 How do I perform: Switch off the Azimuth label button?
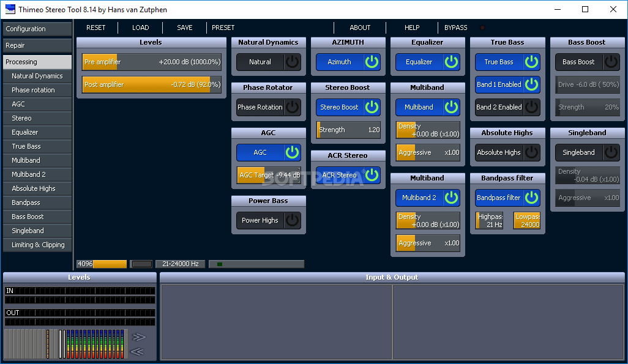(x=340, y=62)
